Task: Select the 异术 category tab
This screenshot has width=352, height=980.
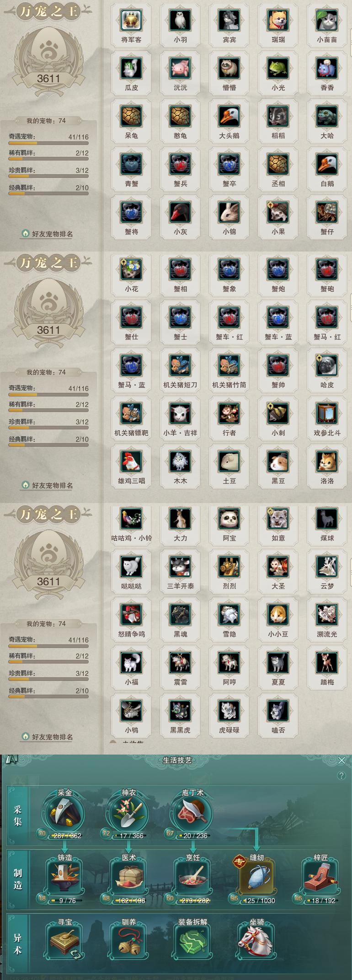Action: [x=18, y=944]
